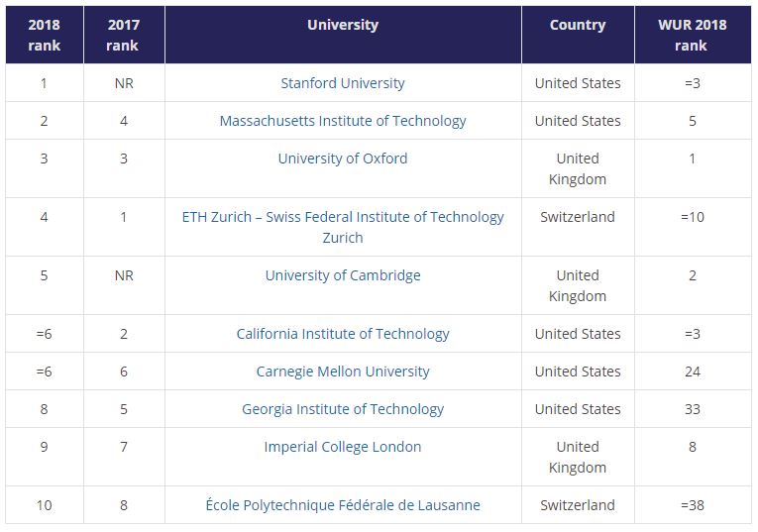Click United Kingdom in the Imperial row

(578, 457)
